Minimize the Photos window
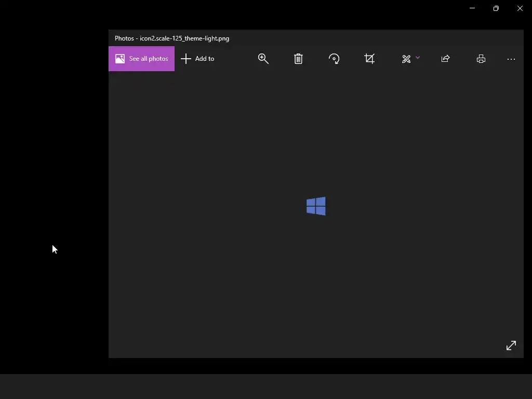Screen dimensions: 532x399 click(472, 8)
